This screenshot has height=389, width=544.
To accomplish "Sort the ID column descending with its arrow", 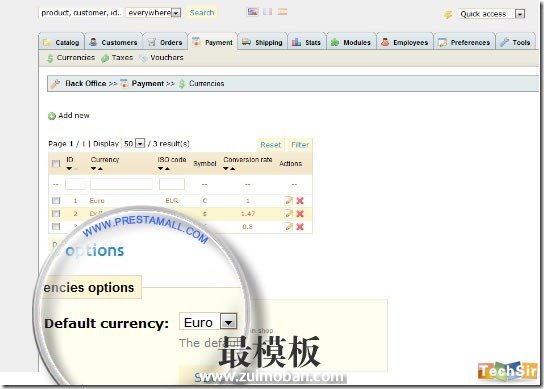I will click(69, 169).
